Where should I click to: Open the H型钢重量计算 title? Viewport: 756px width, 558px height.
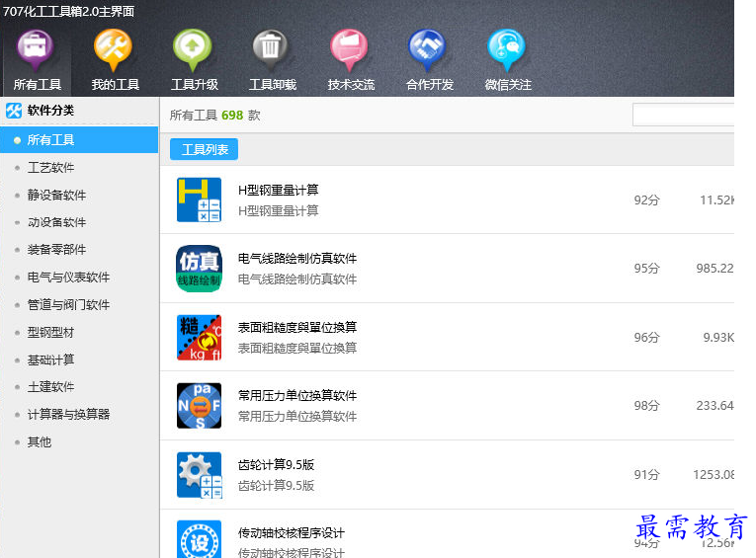[279, 191]
